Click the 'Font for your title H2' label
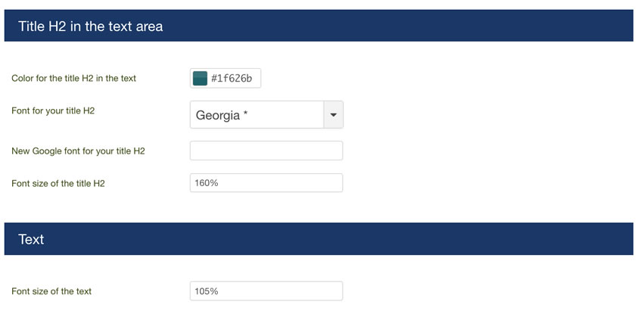The image size is (644, 329). [53, 110]
